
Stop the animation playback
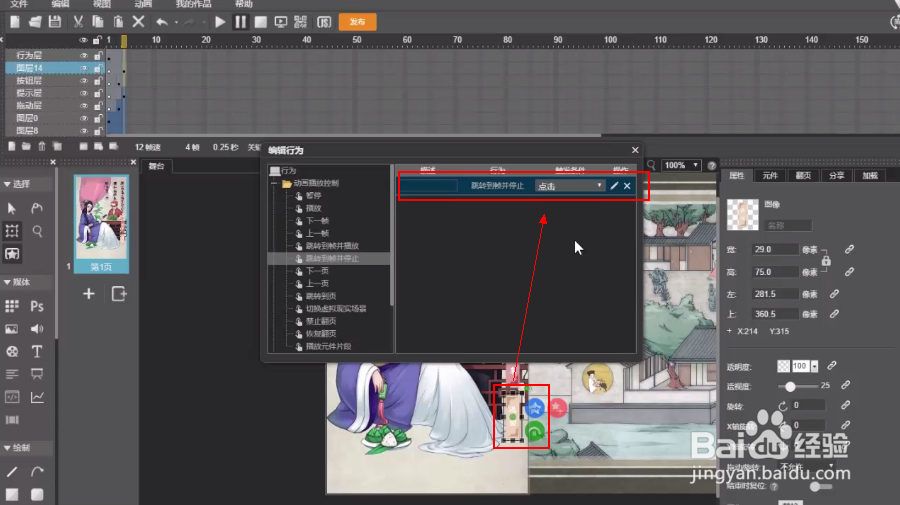click(x=261, y=22)
